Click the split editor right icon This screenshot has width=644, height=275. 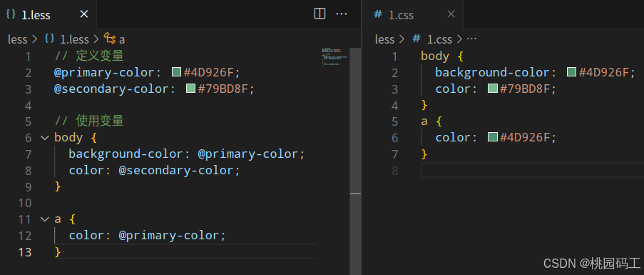click(x=320, y=14)
